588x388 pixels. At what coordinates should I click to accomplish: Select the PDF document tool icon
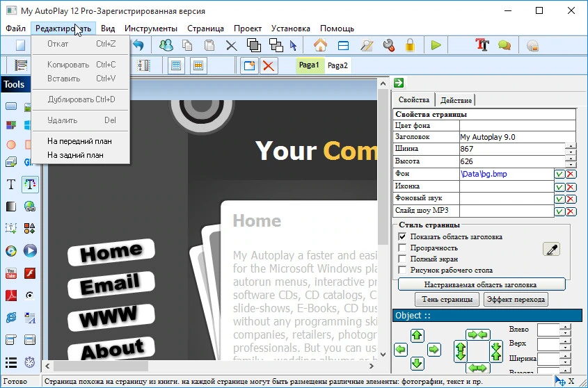click(11, 296)
